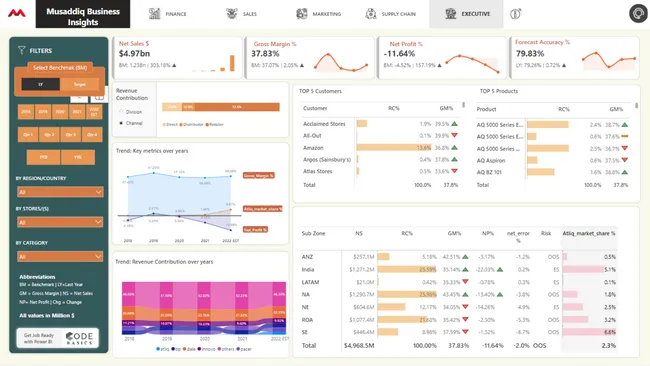
Task: Open the Supply Chain page icon
Action: [371, 14]
